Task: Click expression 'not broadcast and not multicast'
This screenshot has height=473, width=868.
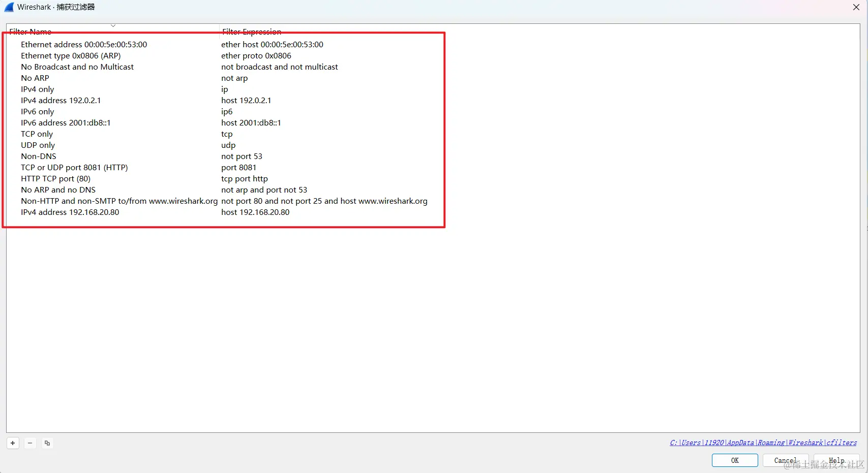Action: (280, 67)
